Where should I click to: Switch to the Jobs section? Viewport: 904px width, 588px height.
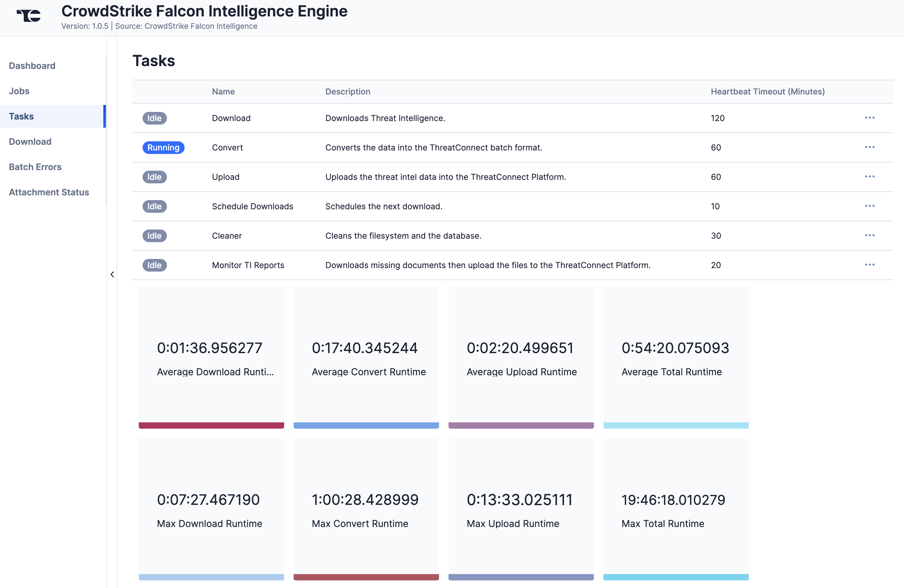coord(19,91)
